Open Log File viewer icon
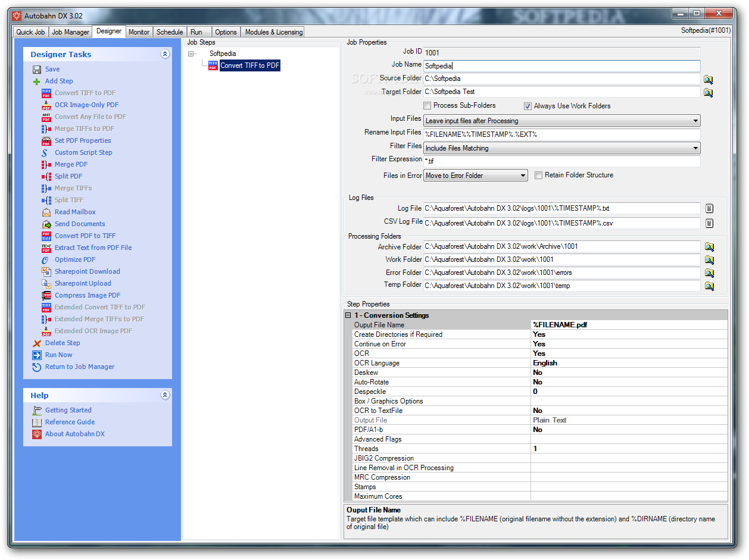749x560 pixels. click(x=709, y=208)
